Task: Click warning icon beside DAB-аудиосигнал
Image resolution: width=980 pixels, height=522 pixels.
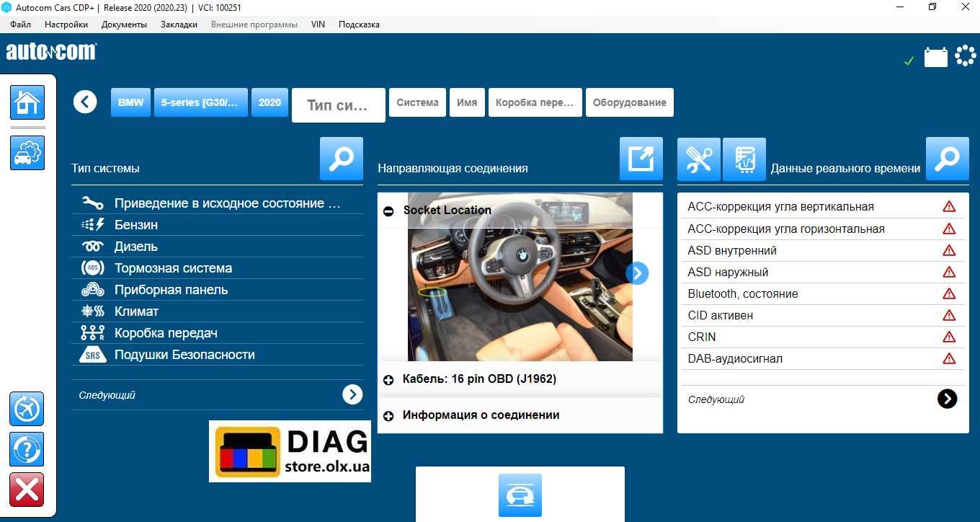Action: point(949,358)
